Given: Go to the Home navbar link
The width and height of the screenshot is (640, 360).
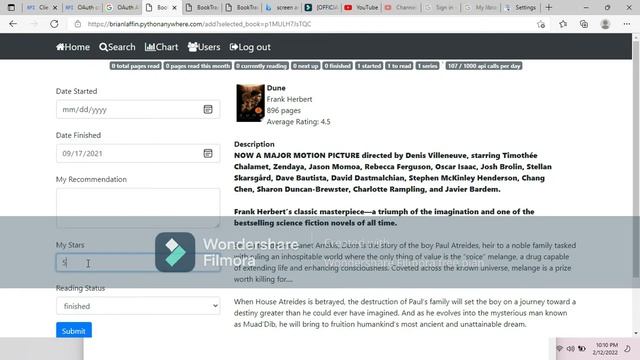Looking at the screenshot, I should click(73, 47).
